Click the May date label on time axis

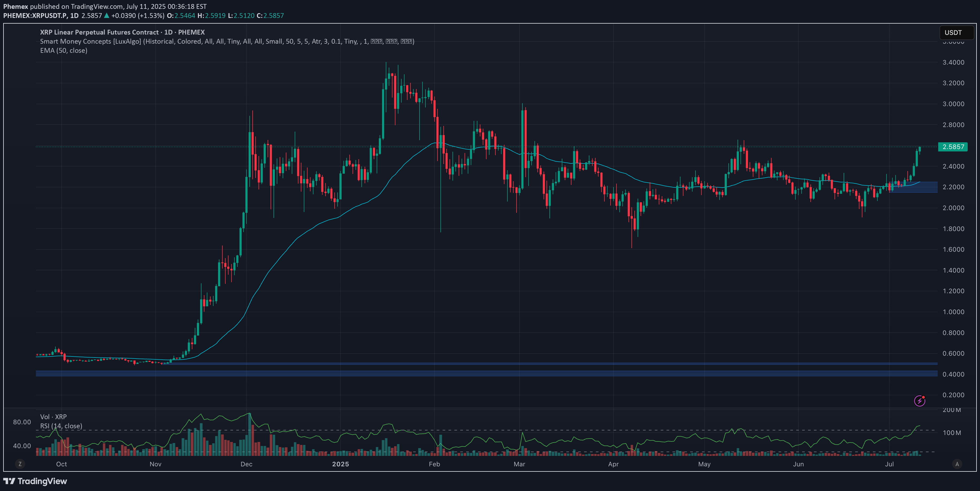[704, 464]
